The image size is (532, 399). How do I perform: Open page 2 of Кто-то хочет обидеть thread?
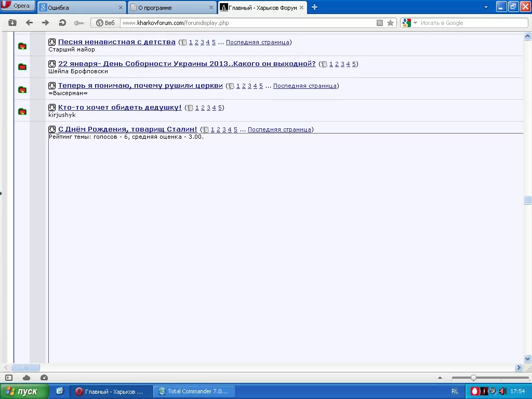tap(203, 108)
